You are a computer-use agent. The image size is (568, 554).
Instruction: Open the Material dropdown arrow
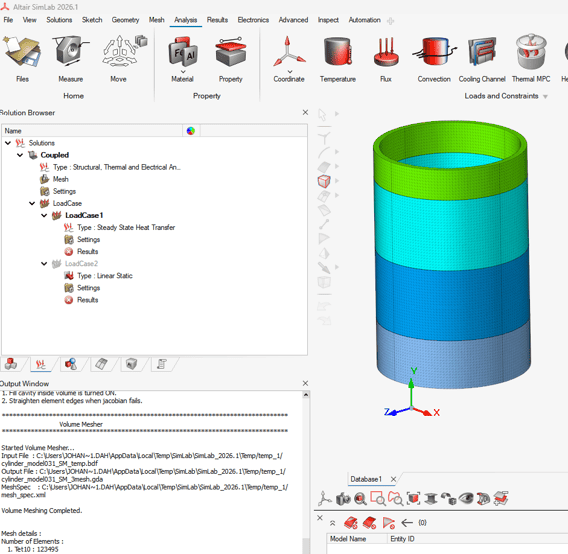point(183,71)
